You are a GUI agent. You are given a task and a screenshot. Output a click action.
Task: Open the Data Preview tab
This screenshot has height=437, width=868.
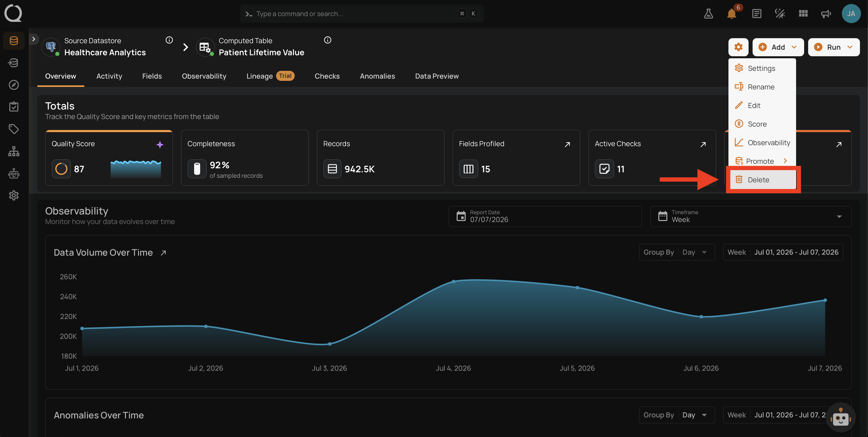coord(437,76)
